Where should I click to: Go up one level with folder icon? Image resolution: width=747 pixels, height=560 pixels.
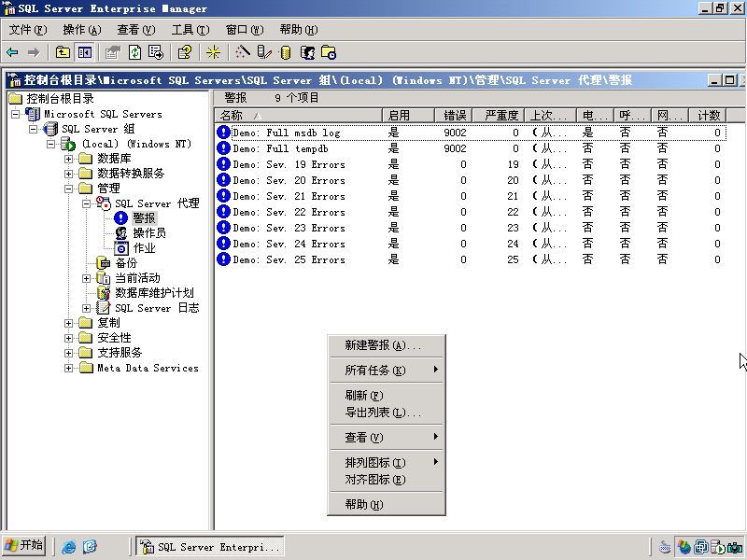(x=63, y=52)
